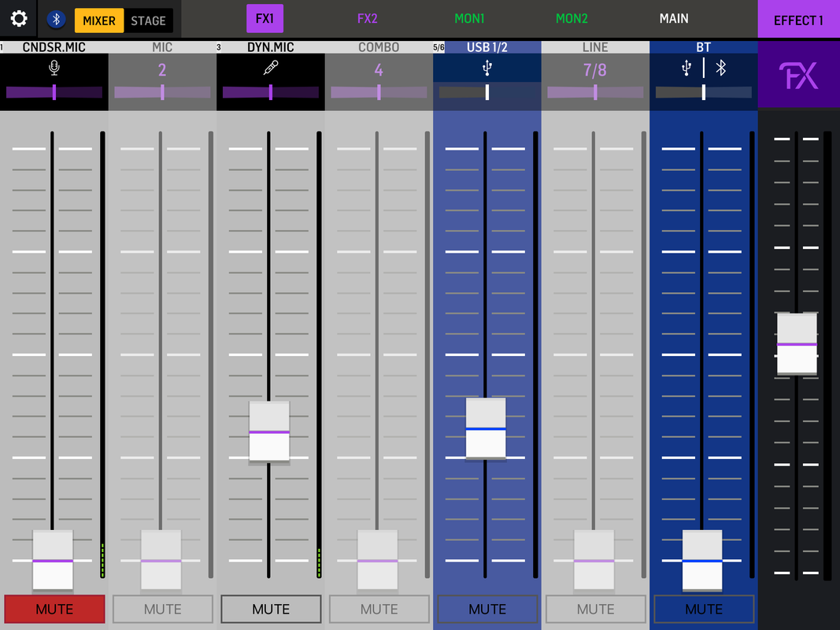The height and width of the screenshot is (630, 840).
Task: Unmute the CNDSR.MIC channel
Action: click(x=54, y=609)
